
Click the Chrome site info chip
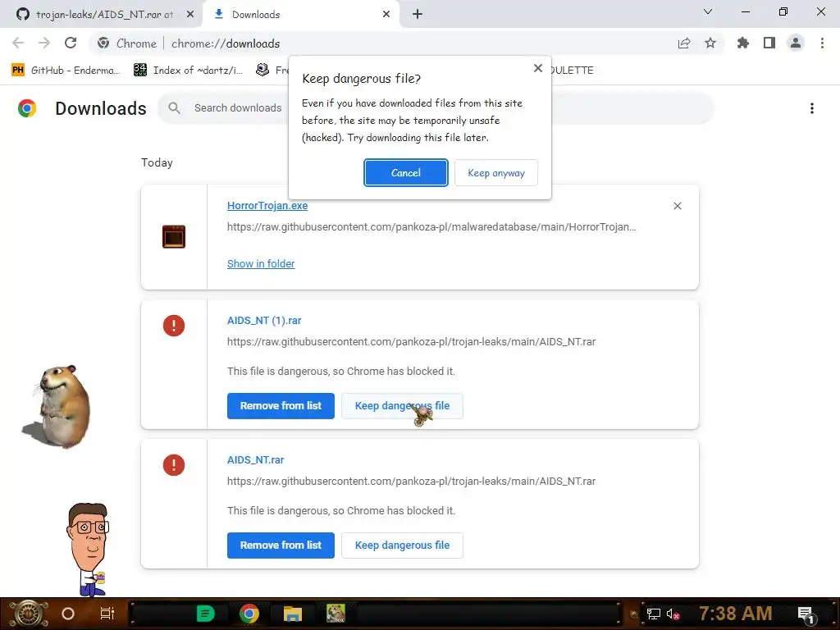[x=129, y=43]
